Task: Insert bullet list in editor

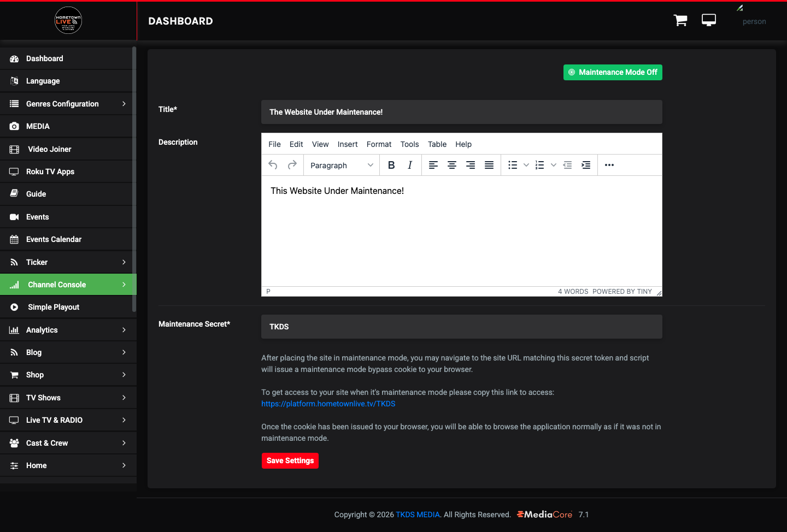Action: (x=513, y=165)
